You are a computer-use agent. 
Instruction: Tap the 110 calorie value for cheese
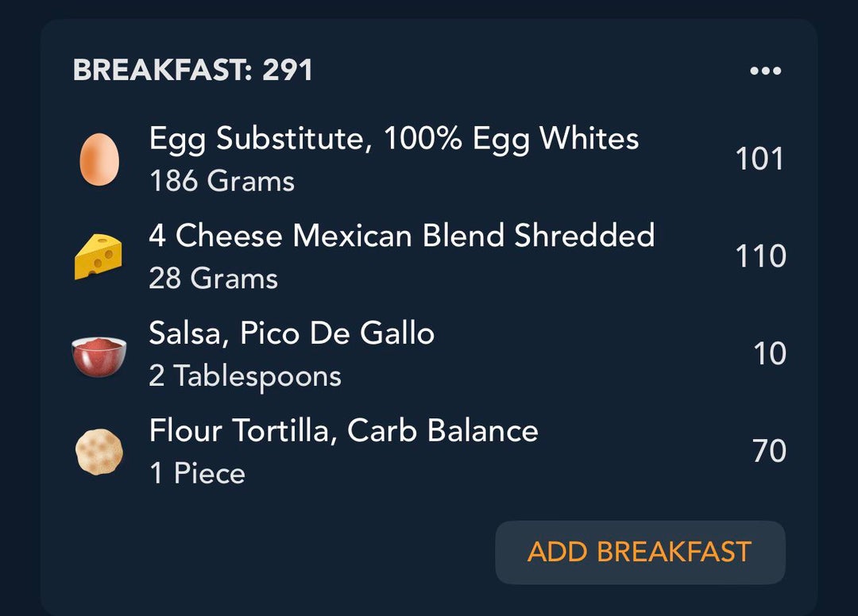click(760, 256)
